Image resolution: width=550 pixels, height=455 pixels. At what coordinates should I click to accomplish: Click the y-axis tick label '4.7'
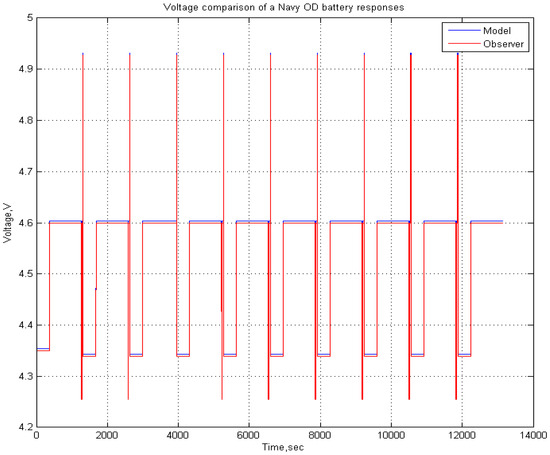(25, 172)
